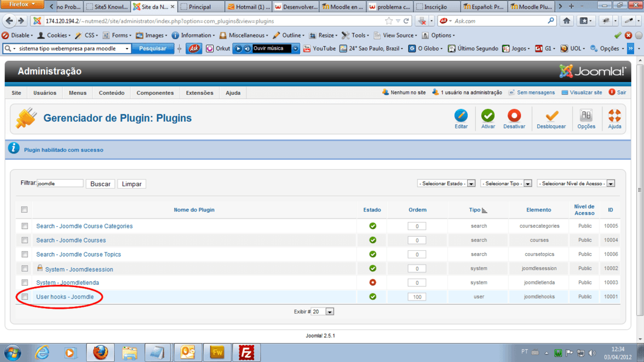Open the Opções settings icon

click(586, 115)
